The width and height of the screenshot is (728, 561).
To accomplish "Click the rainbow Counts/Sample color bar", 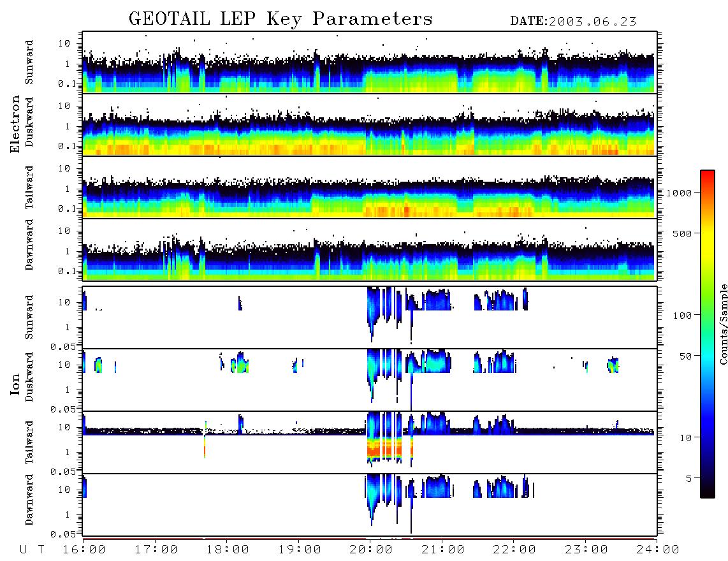I will click(x=707, y=334).
